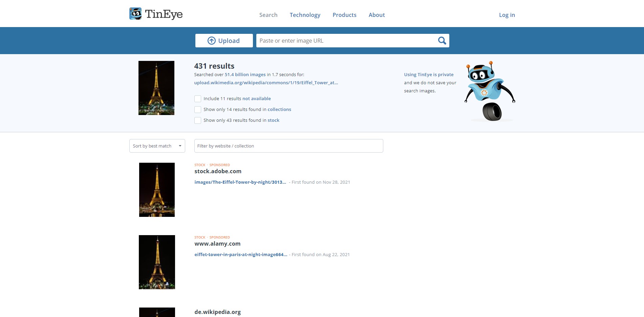This screenshot has width=644, height=317.
Task: Click the TinEye wordmark text
Action: point(164,14)
